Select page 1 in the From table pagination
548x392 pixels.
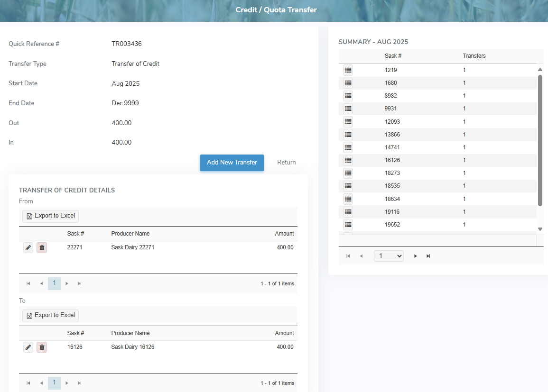[54, 283]
